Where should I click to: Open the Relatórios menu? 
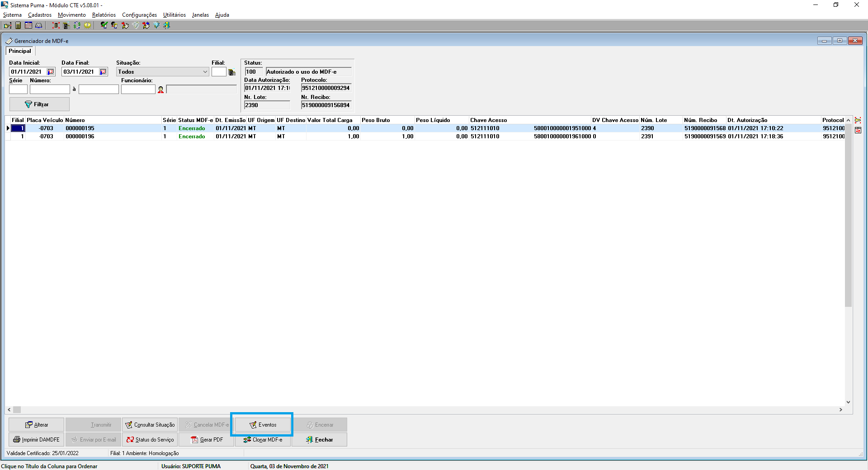click(x=104, y=15)
